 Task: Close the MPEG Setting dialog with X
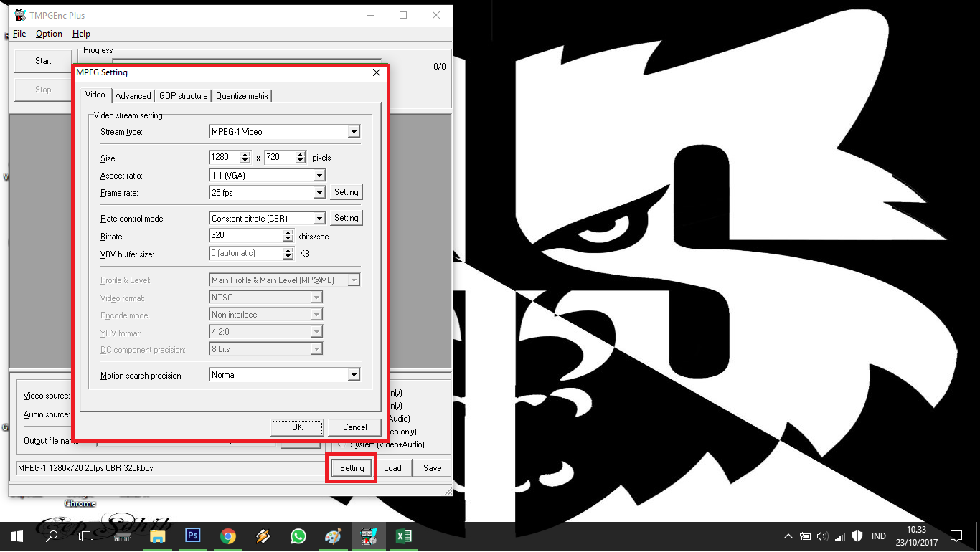click(377, 72)
